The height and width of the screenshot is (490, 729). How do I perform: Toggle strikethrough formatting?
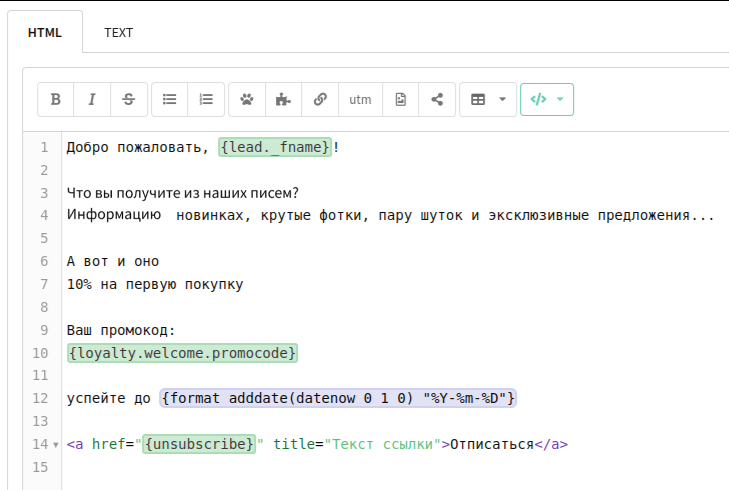[x=128, y=99]
